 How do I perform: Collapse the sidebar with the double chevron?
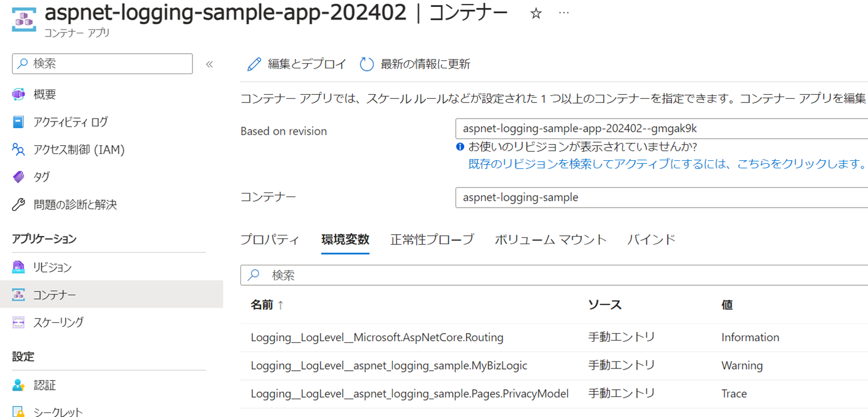210,64
